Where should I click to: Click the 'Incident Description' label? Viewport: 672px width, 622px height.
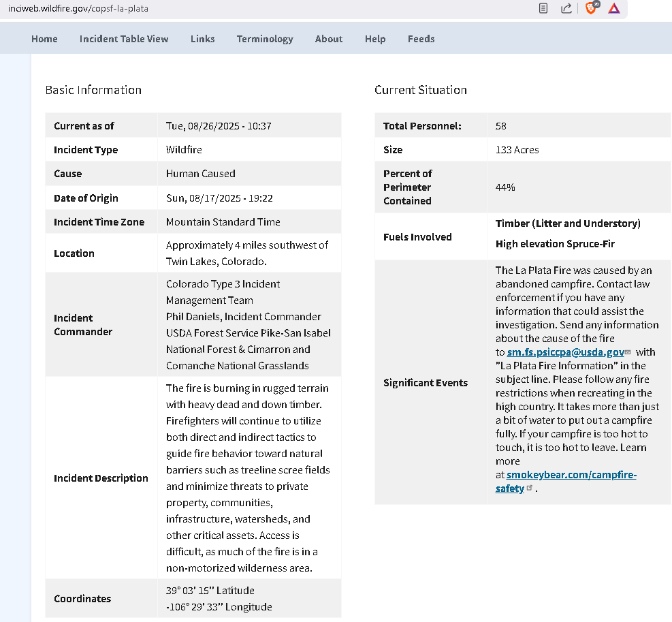101,478
